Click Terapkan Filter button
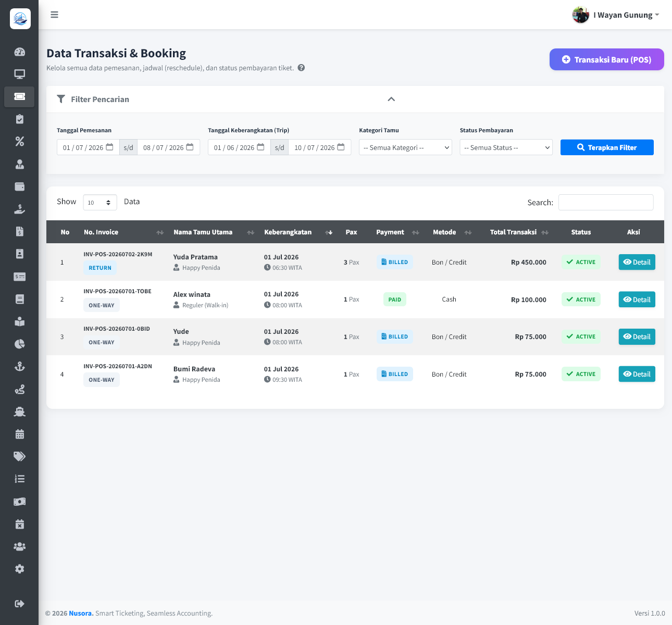Image resolution: width=672 pixels, height=625 pixels. (607, 147)
